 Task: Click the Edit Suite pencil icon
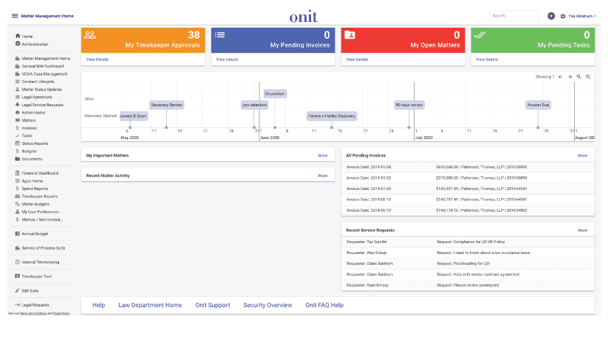(x=17, y=290)
